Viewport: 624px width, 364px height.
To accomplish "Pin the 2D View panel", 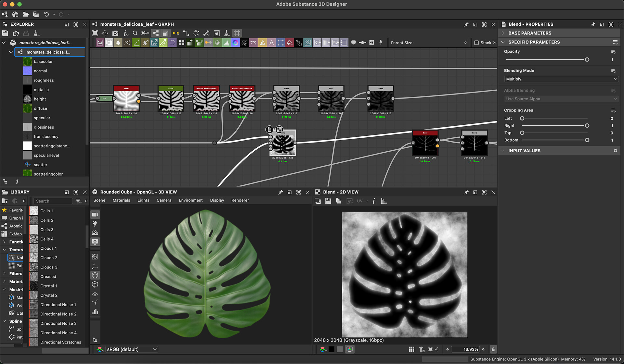I will tap(466, 192).
